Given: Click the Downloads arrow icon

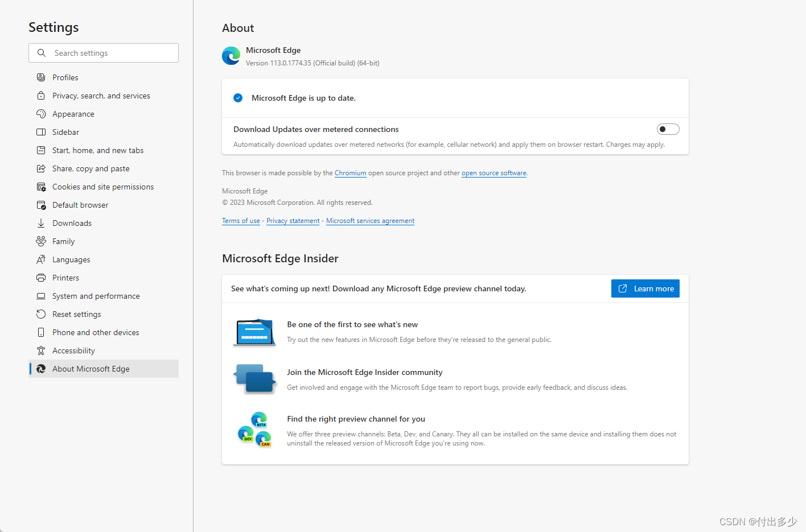Looking at the screenshot, I should point(41,223).
